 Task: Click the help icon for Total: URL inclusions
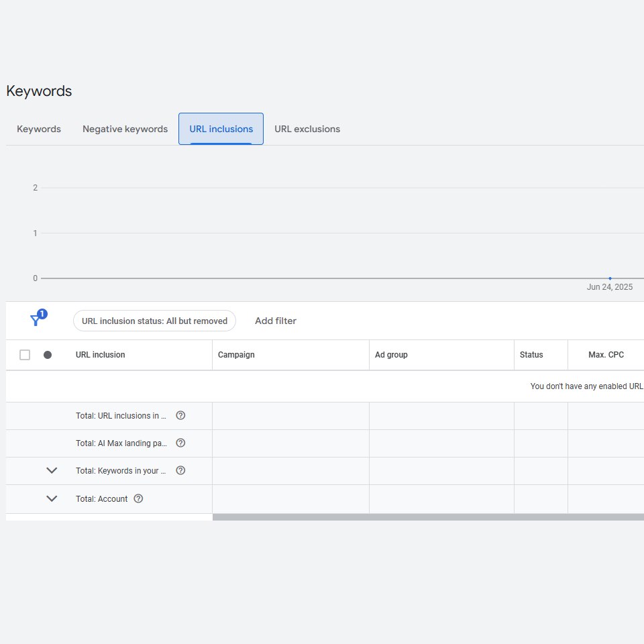(180, 415)
